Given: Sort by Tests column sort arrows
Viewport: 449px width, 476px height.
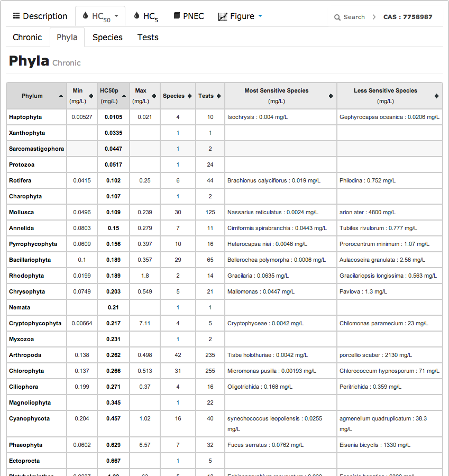Looking at the screenshot, I should click(218, 96).
